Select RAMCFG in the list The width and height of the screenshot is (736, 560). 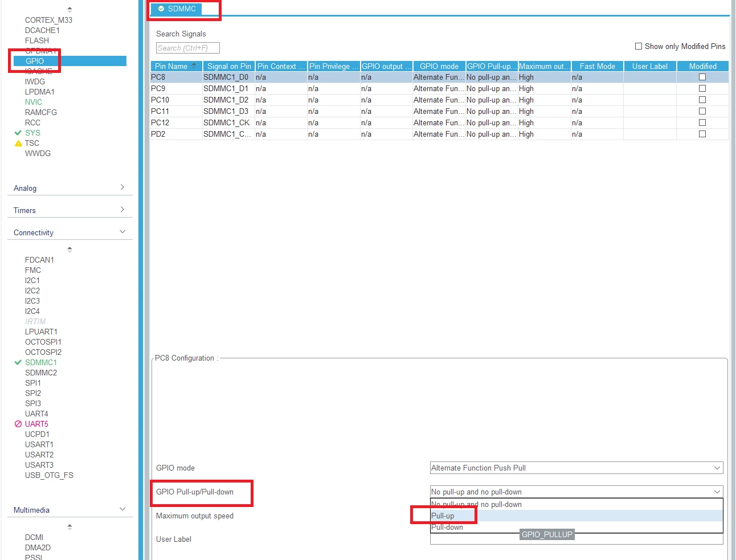point(41,112)
